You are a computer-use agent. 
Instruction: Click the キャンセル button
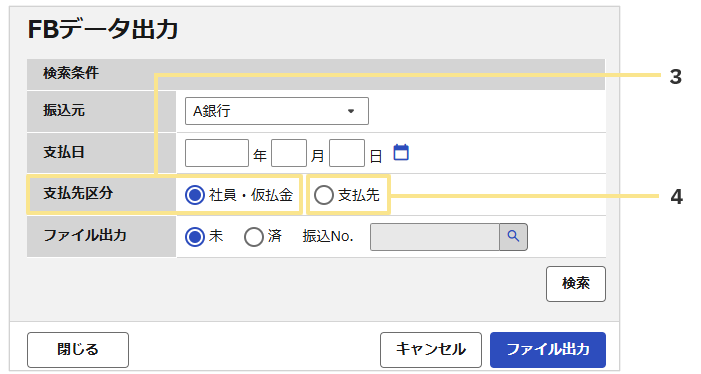431,349
